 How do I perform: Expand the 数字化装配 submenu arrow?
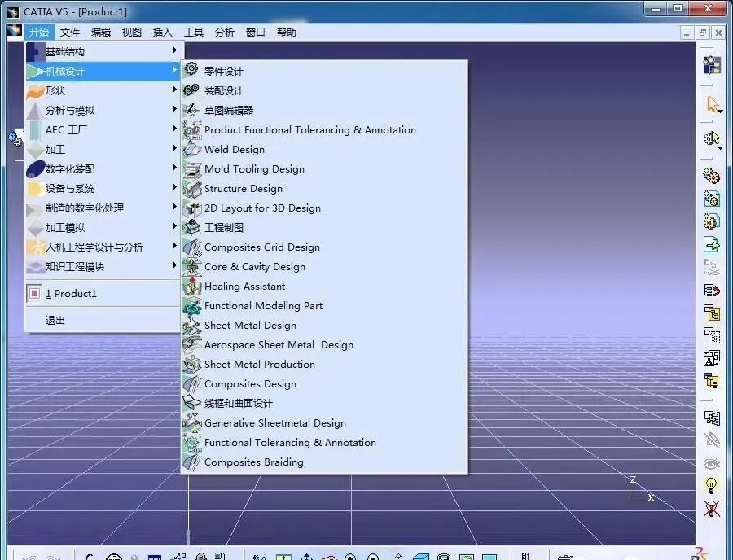pos(174,167)
